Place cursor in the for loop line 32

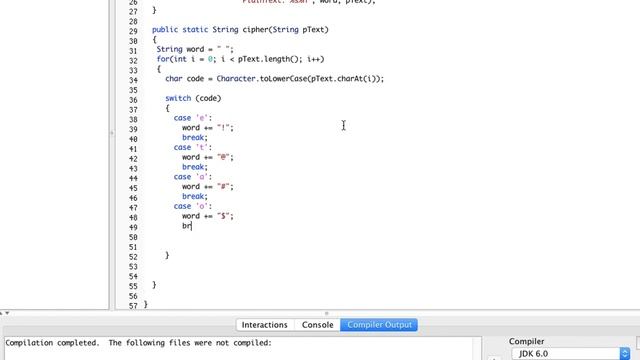(240, 59)
